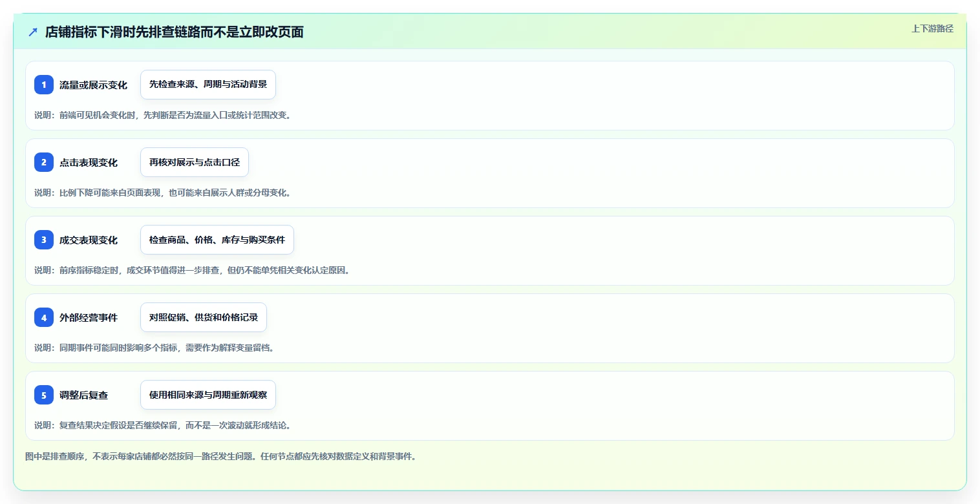Image resolution: width=980 pixels, height=504 pixels.
Task: Click the step 1 number badge
Action: 44,85
